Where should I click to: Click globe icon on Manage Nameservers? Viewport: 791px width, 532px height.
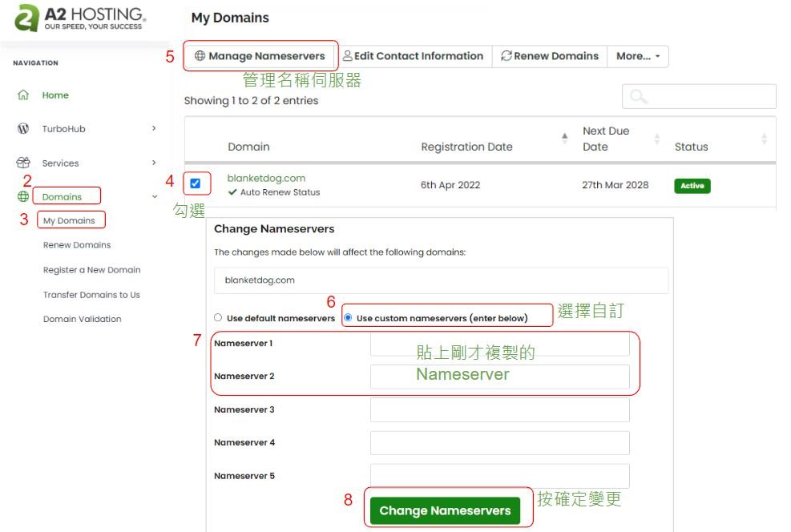tap(200, 55)
